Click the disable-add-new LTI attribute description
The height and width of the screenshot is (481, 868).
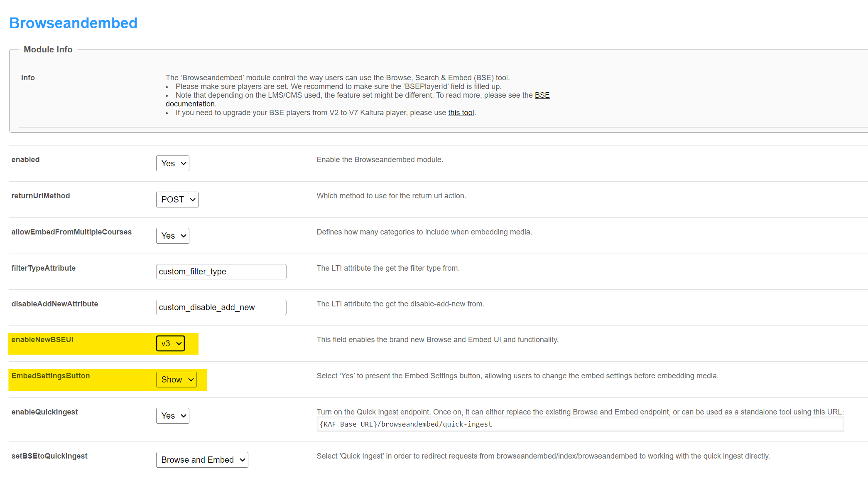click(x=400, y=304)
